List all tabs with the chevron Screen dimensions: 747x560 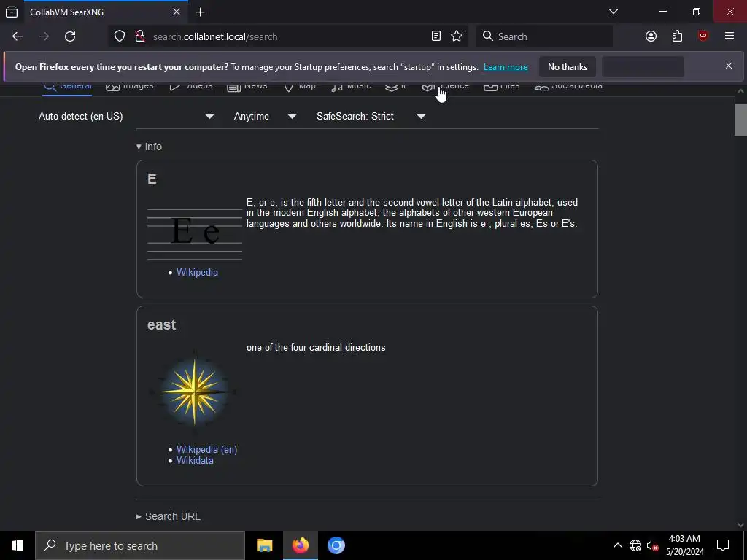tap(614, 12)
